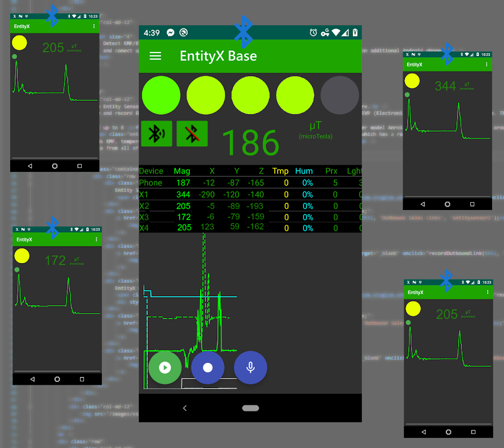Select the 'X4' row label in the table

click(x=144, y=228)
